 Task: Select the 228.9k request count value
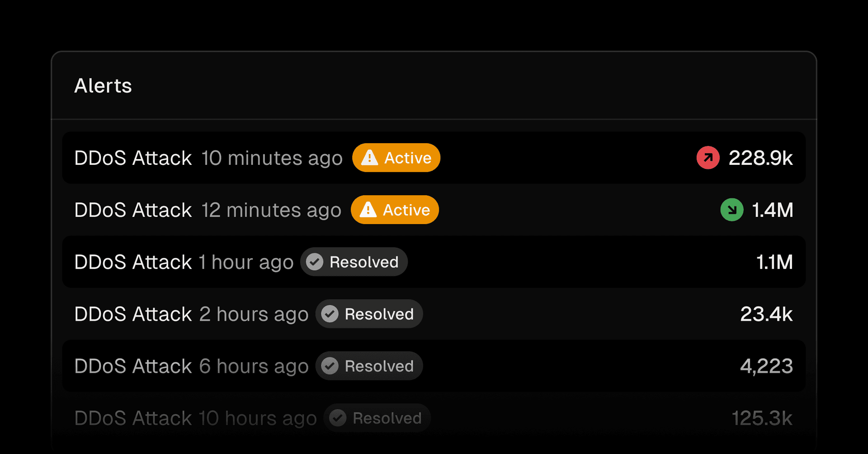[760, 158]
